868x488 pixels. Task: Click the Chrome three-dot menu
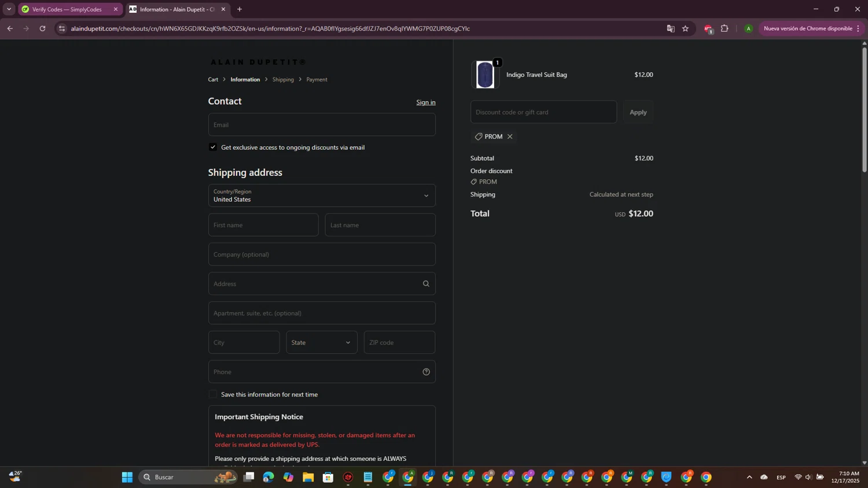coord(858,28)
